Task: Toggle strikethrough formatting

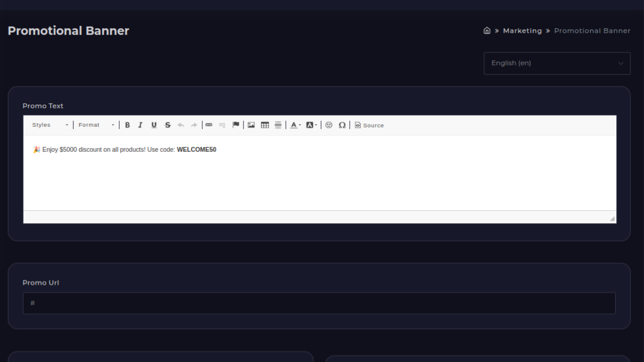Action: click(168, 125)
